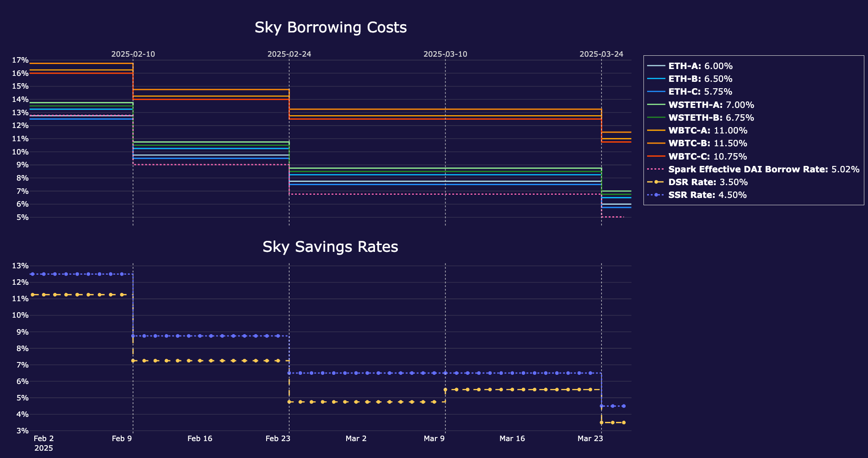Hide the WBTC-B trace via legend
The height and width of the screenshot is (458, 868).
point(697,144)
